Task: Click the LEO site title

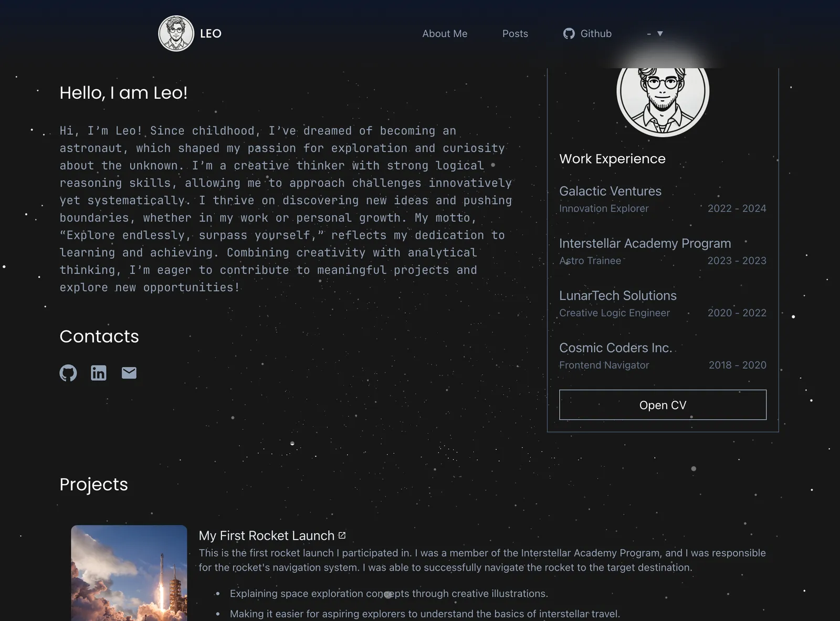Action: 211,34
